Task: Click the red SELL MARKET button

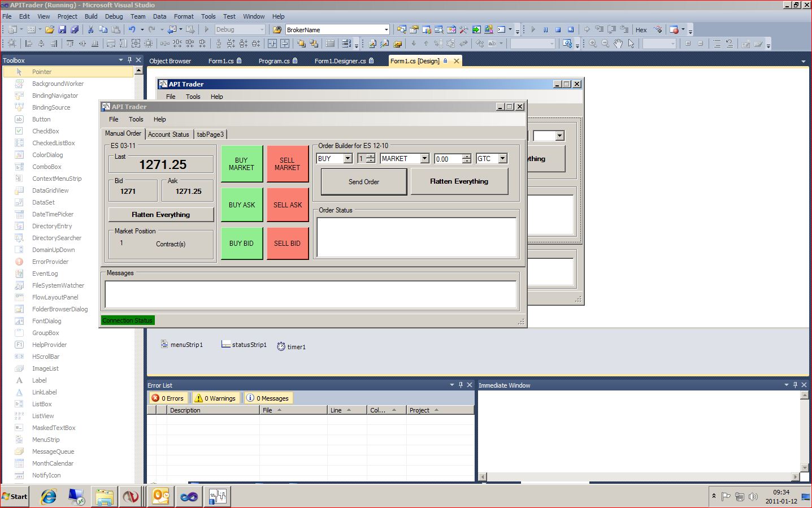Action: (288, 164)
